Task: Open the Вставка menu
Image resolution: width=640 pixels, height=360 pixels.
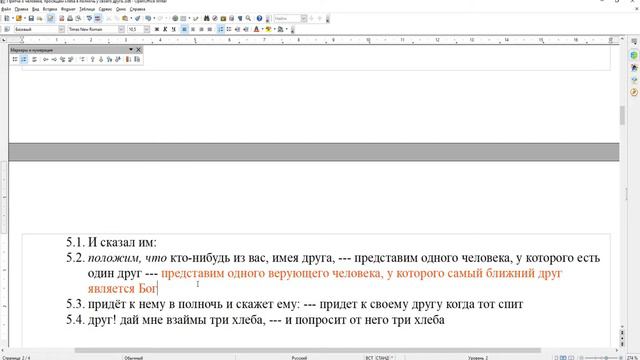Action: click(x=50, y=9)
